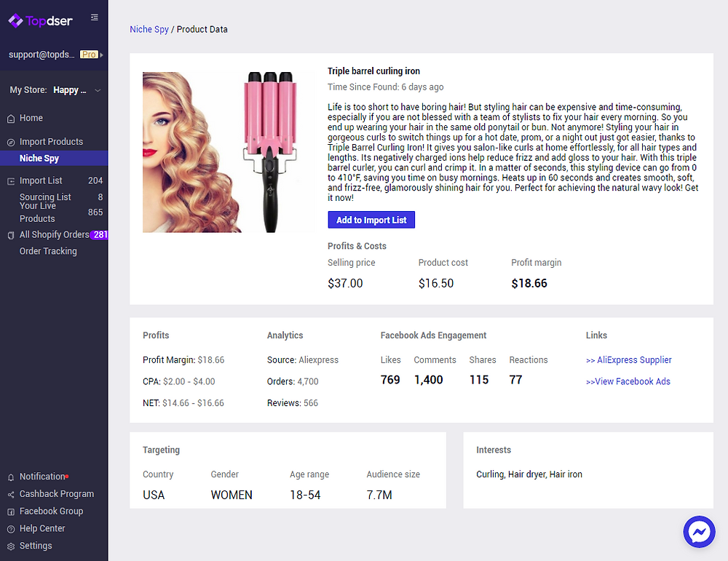728x561 pixels.
Task: Click the Live Products count 865
Action: coord(95,212)
